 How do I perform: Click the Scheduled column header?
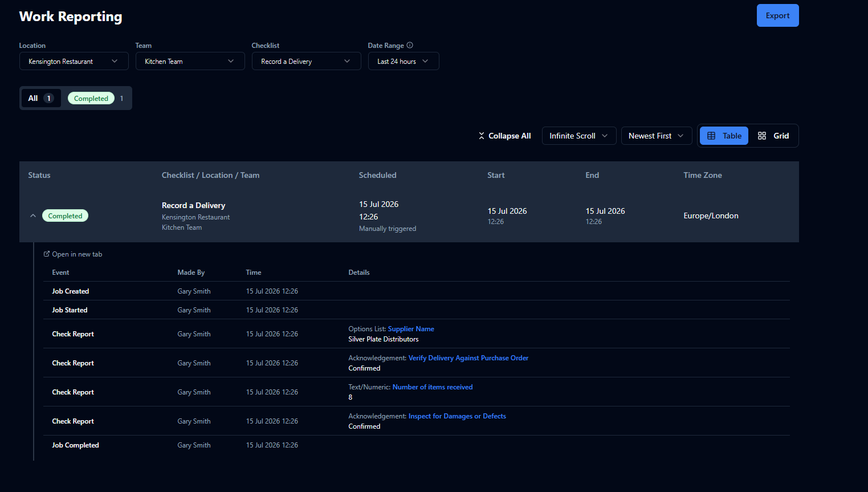click(377, 175)
